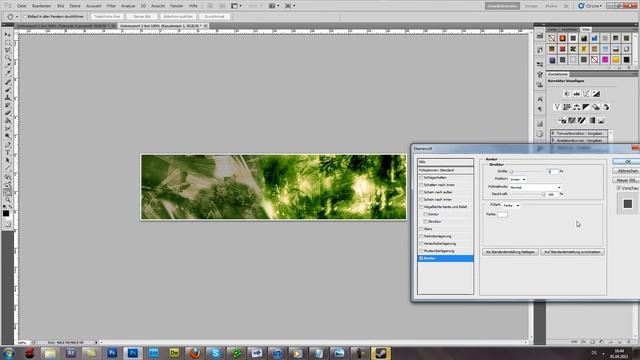Select the Lasso tool
Viewport: 640px width, 360px height.
8,51
